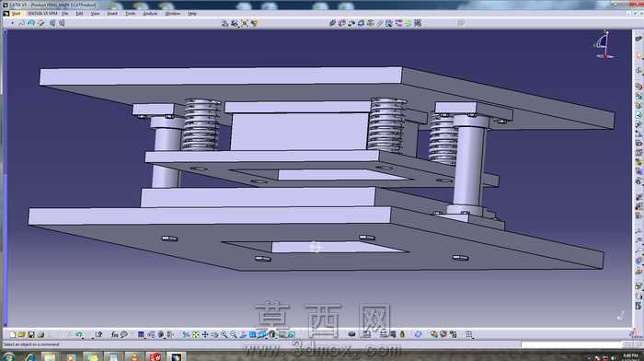Click the Windows Start orb
The height and width of the screenshot is (361, 644).
(x=7, y=356)
